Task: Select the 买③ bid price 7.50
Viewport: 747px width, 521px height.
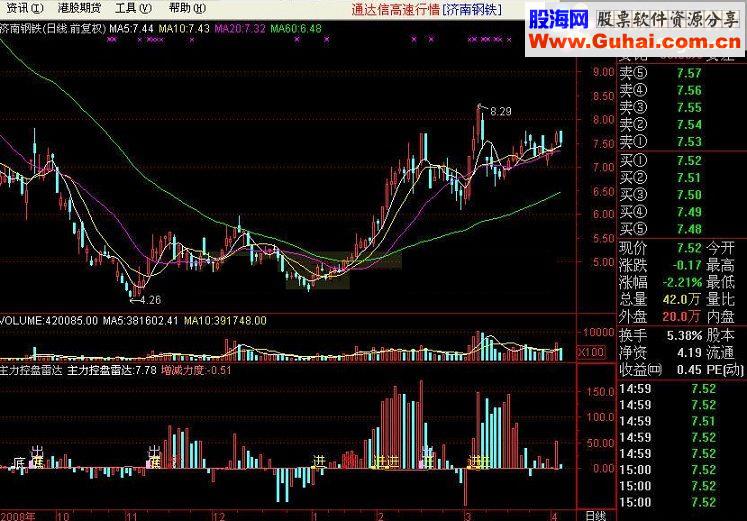Action: [689, 195]
